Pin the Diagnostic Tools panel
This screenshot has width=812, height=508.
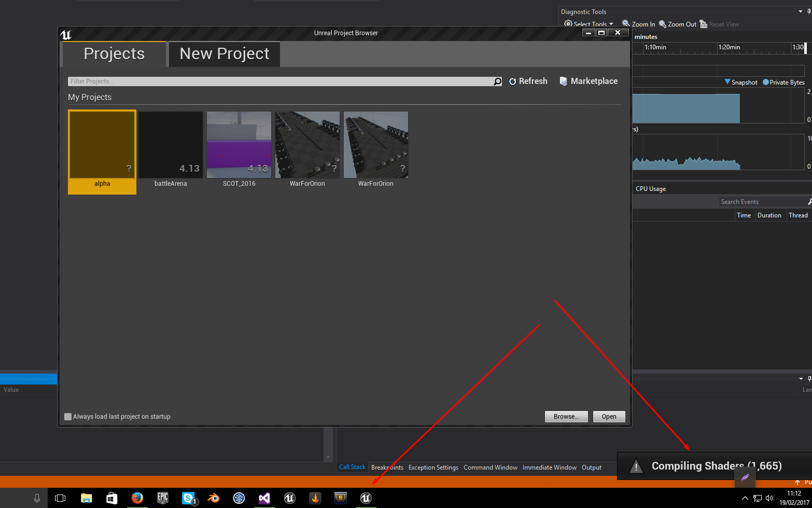[809, 12]
